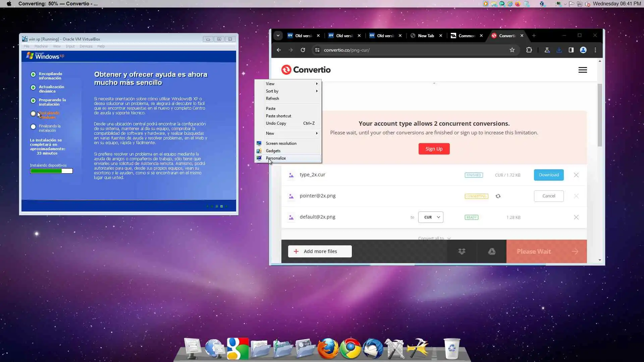Open Chrome downloads arrow icon
644x362 pixels.
(x=559, y=50)
